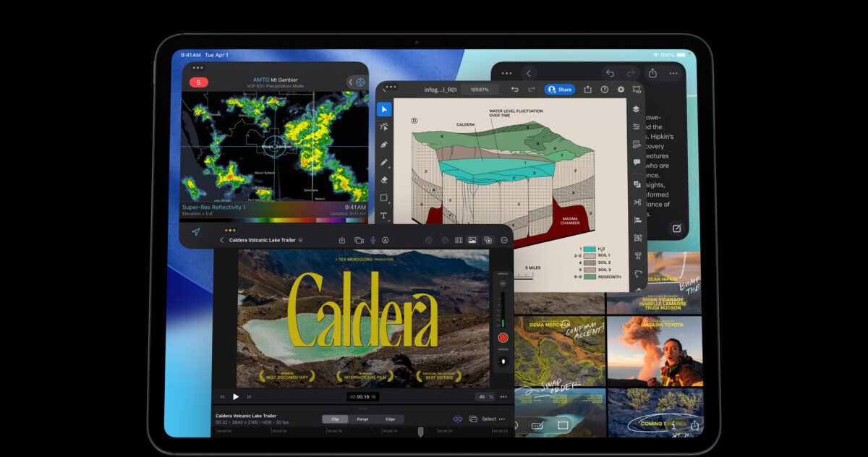This screenshot has width=868, height=457.
Task: Open the gear settings in Illustrator
Action: pyautogui.click(x=621, y=90)
